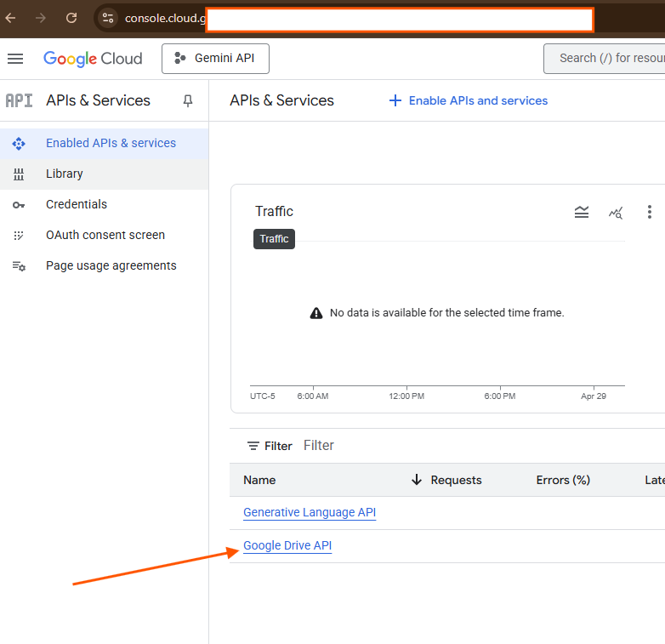The width and height of the screenshot is (665, 644).
Task: Click the Requests sort arrow icon
Action: tap(417, 480)
